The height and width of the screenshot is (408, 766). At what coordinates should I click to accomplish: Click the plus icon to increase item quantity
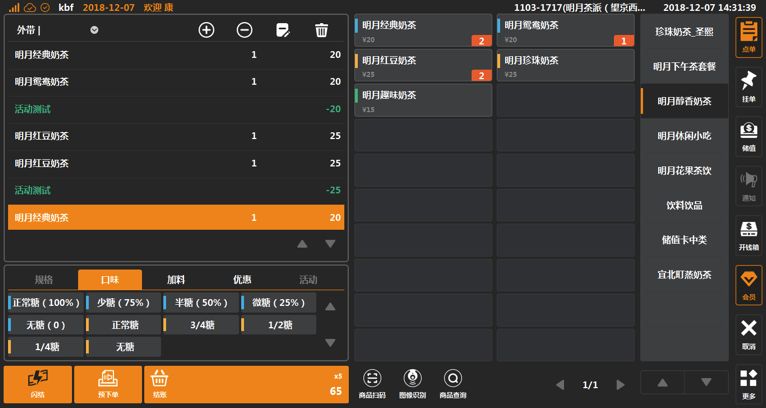(x=206, y=30)
